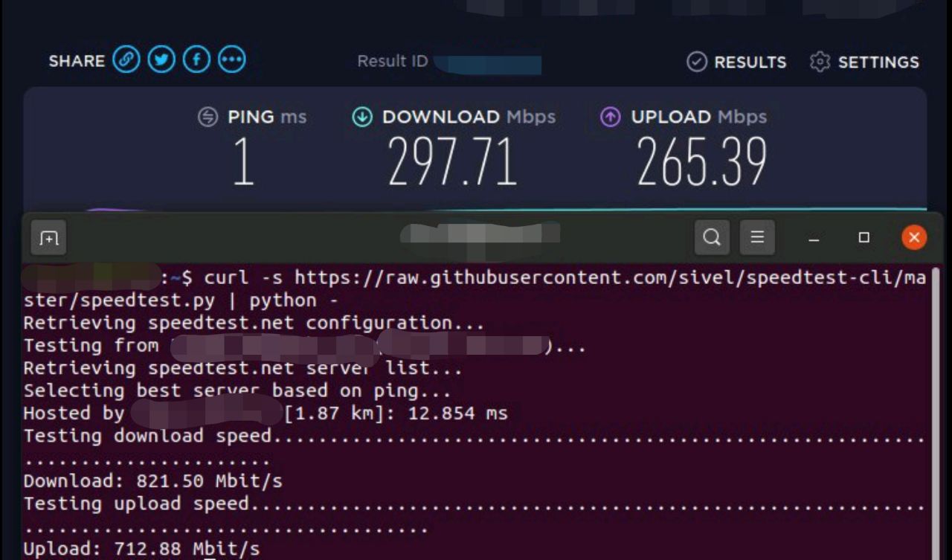Open more share options ellipsis icon

[x=232, y=59]
